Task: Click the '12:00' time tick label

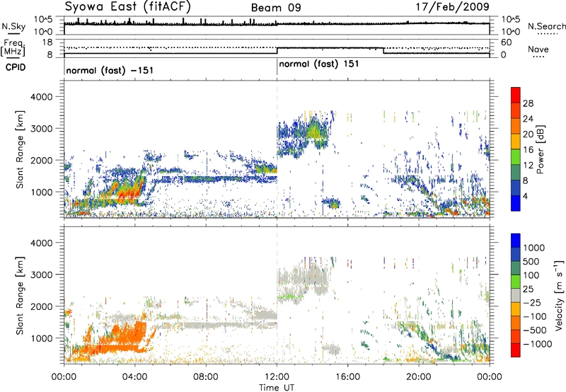Action: [277, 377]
